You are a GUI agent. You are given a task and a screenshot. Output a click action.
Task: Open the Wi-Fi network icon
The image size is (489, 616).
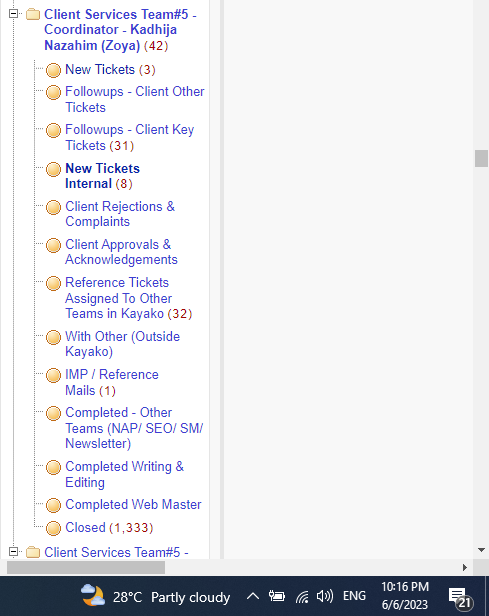302,597
